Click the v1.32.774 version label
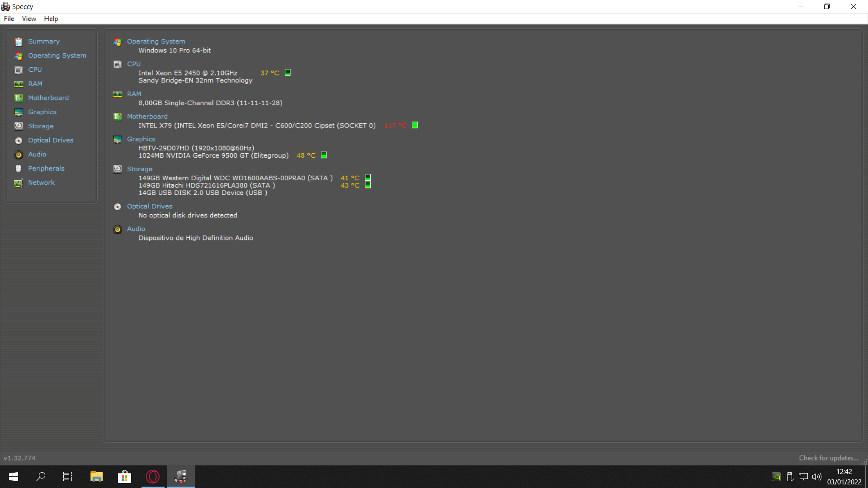 click(x=19, y=458)
